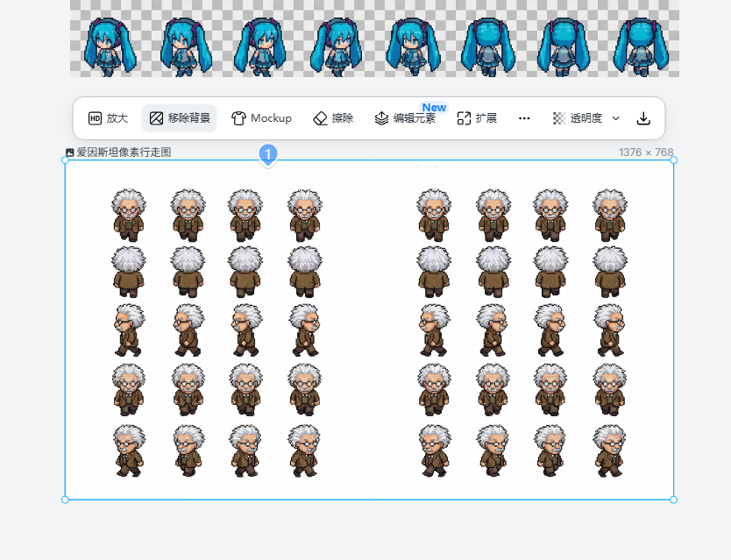Activate the 移除背景 background removal tool
Image resolution: width=731 pixels, height=560 pixels.
(x=179, y=117)
